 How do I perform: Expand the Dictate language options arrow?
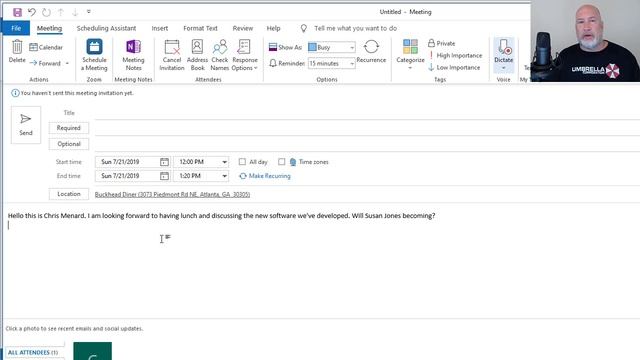tap(503, 68)
